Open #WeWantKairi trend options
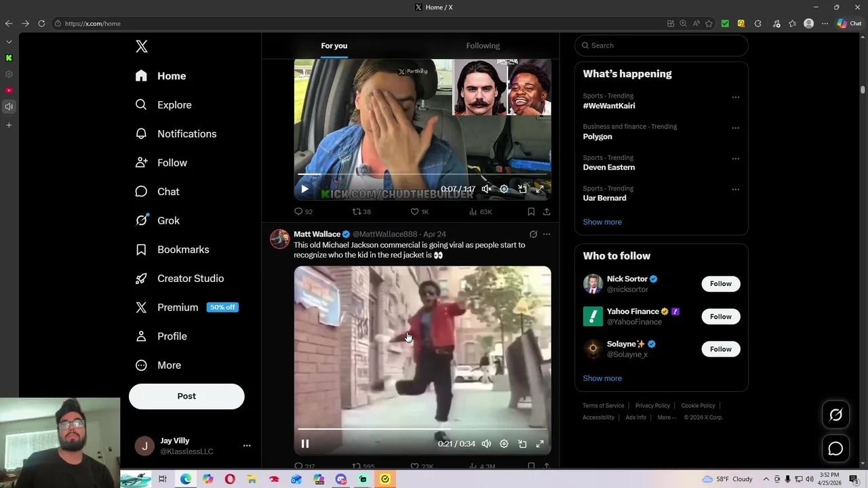The width and height of the screenshot is (868, 488). pos(735,97)
